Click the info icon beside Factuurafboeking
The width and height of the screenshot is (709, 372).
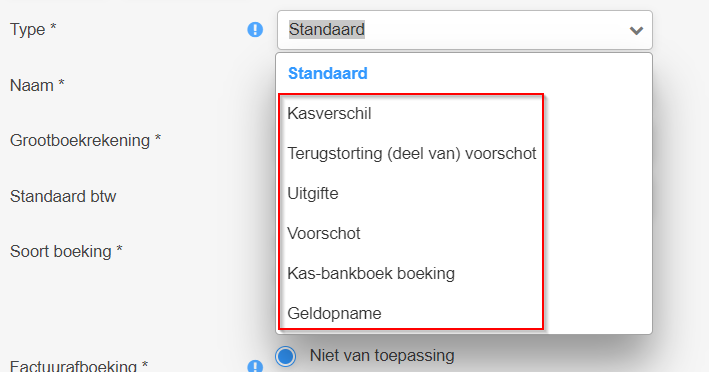(x=255, y=366)
